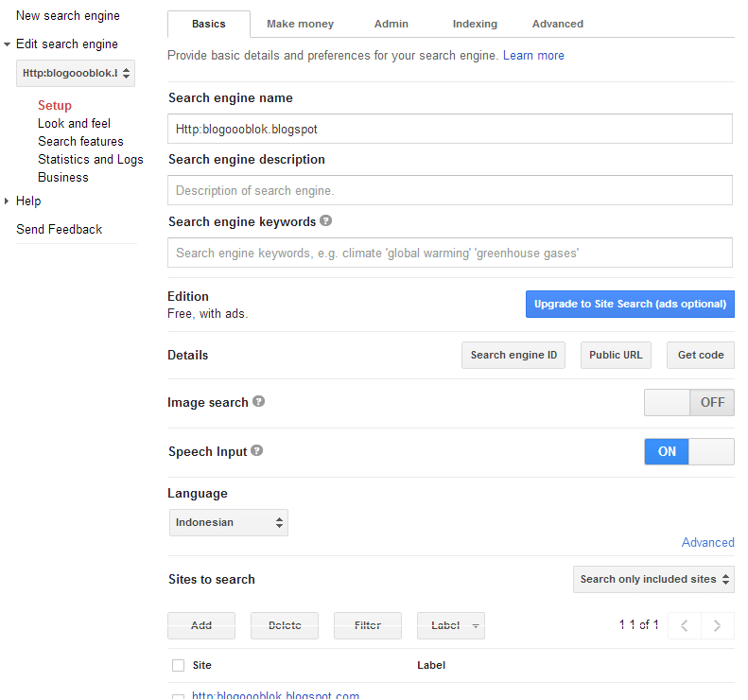This screenshot has height=700, width=748.
Task: Click the Speech Input help icon
Action: (256, 450)
